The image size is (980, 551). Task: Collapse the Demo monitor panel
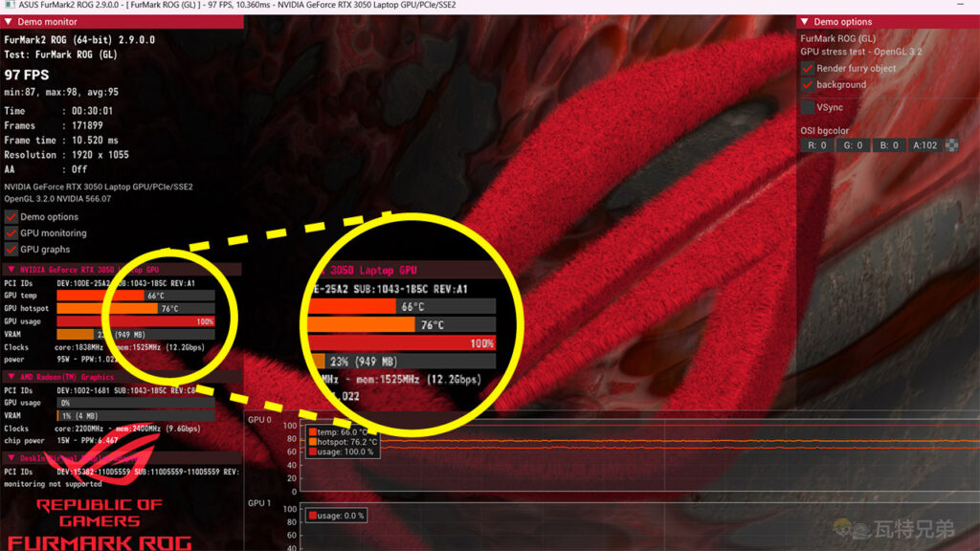(x=8, y=22)
